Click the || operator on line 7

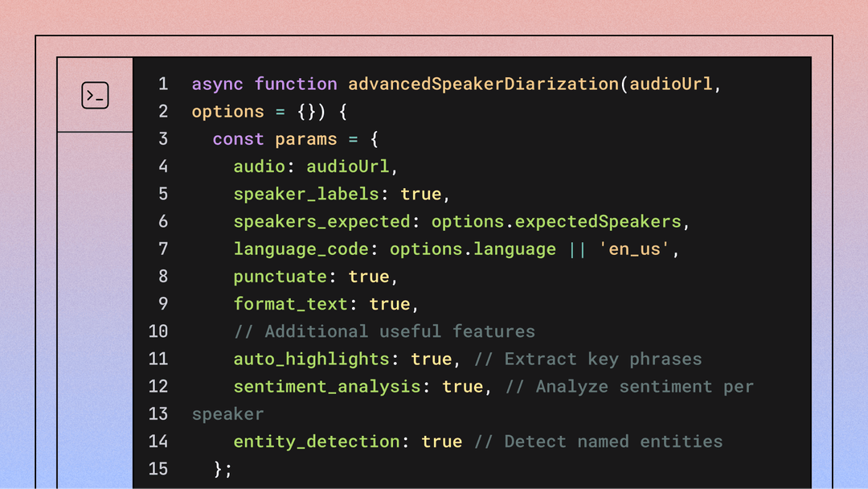(x=577, y=249)
